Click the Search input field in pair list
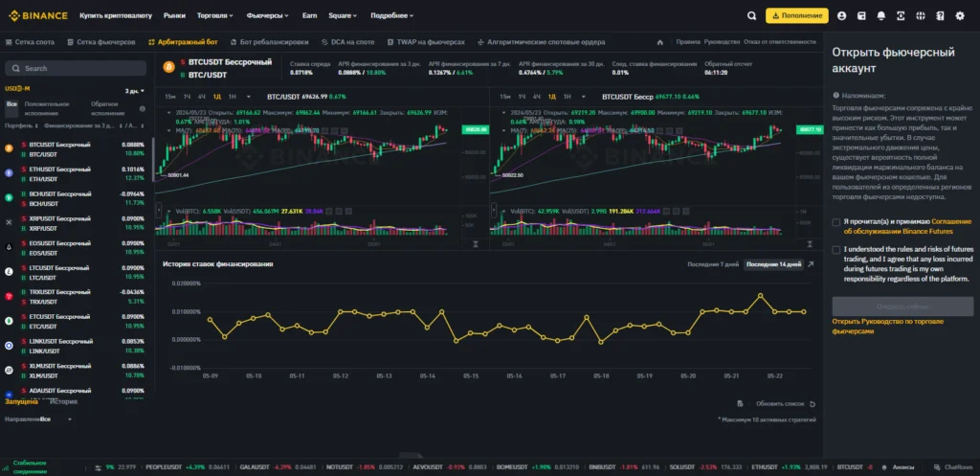This screenshot has width=980, height=476. [x=74, y=68]
